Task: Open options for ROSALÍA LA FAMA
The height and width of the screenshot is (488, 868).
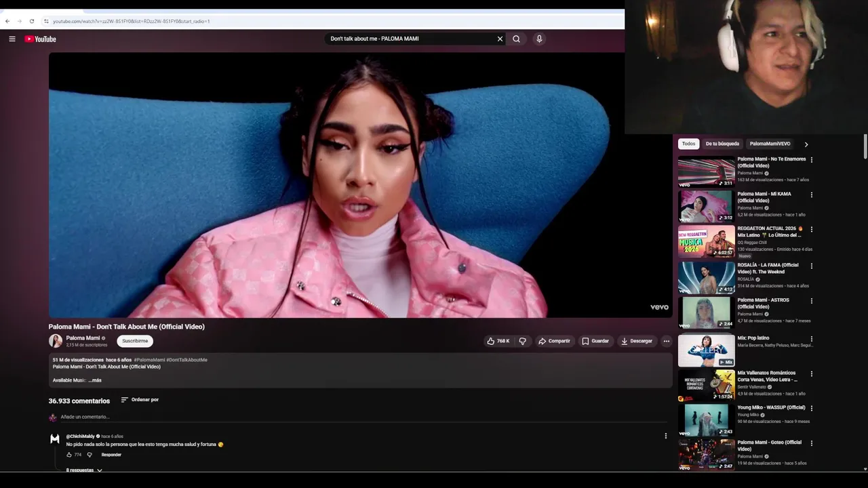Action: pyautogui.click(x=812, y=266)
